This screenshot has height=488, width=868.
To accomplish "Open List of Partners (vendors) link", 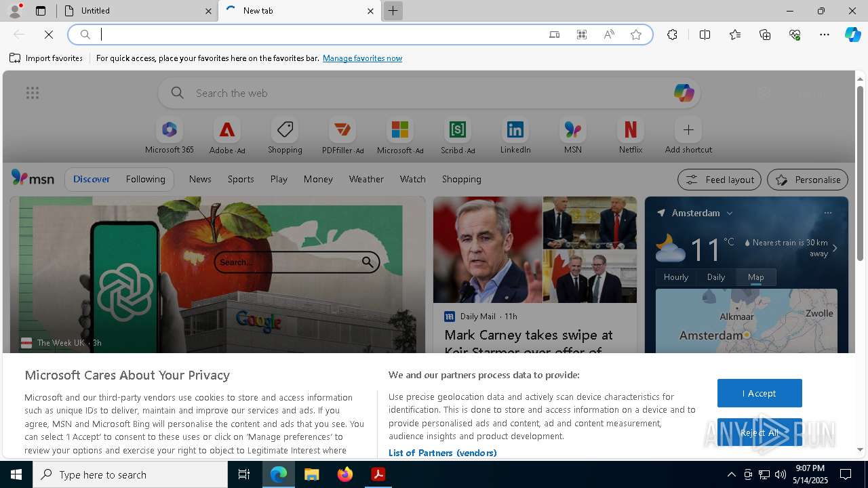I will pos(442,453).
